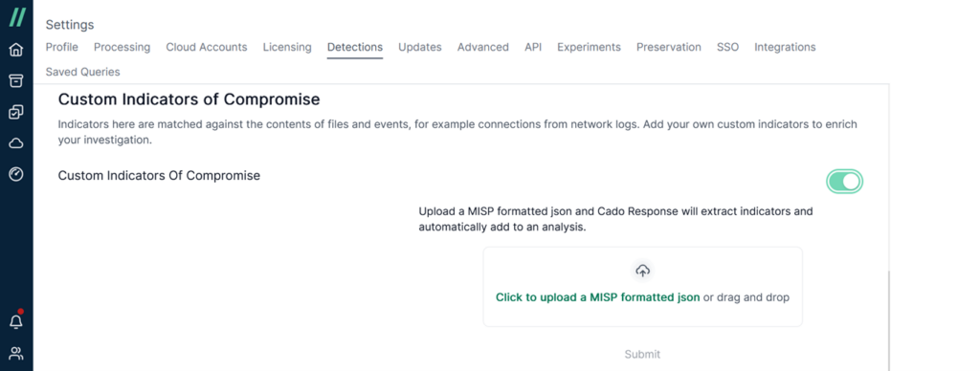Open the notifications bell icon
The width and height of the screenshot is (980, 371).
click(16, 321)
